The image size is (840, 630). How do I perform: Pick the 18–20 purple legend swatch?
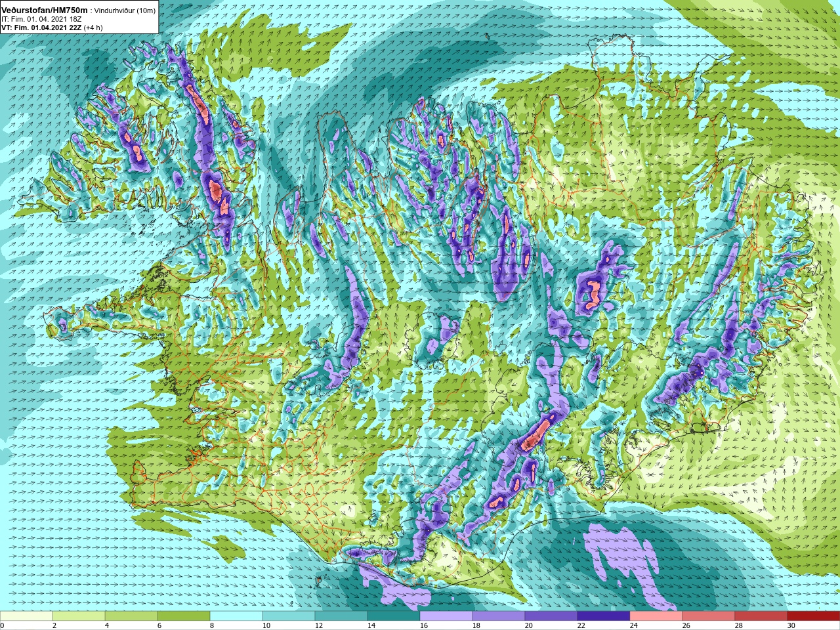[499, 616]
